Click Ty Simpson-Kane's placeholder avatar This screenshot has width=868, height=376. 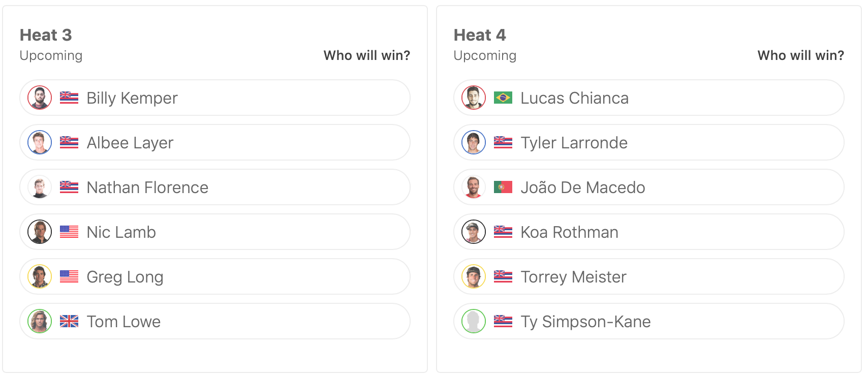tap(474, 321)
